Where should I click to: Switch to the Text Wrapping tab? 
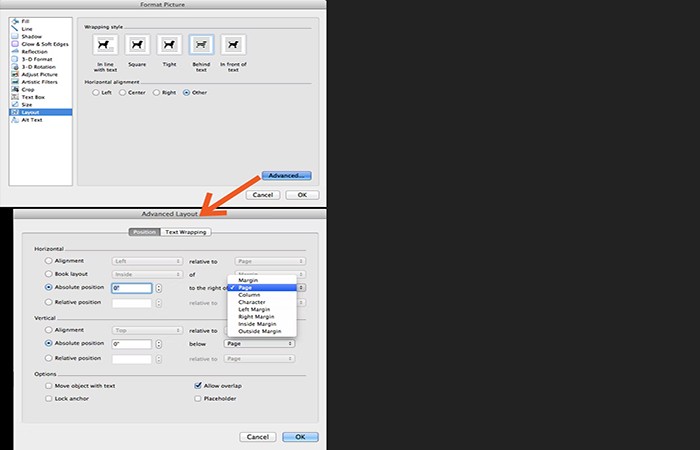coord(186,232)
